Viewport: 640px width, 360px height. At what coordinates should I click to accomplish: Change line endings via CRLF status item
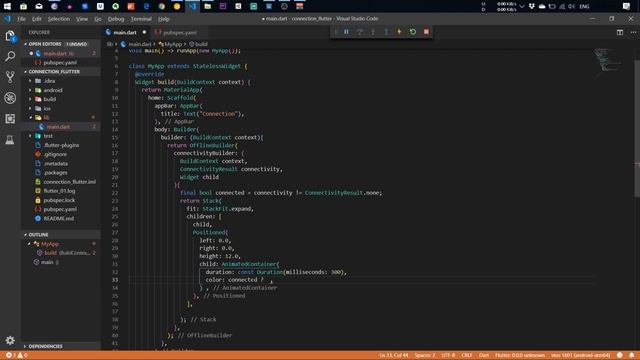[467, 355]
